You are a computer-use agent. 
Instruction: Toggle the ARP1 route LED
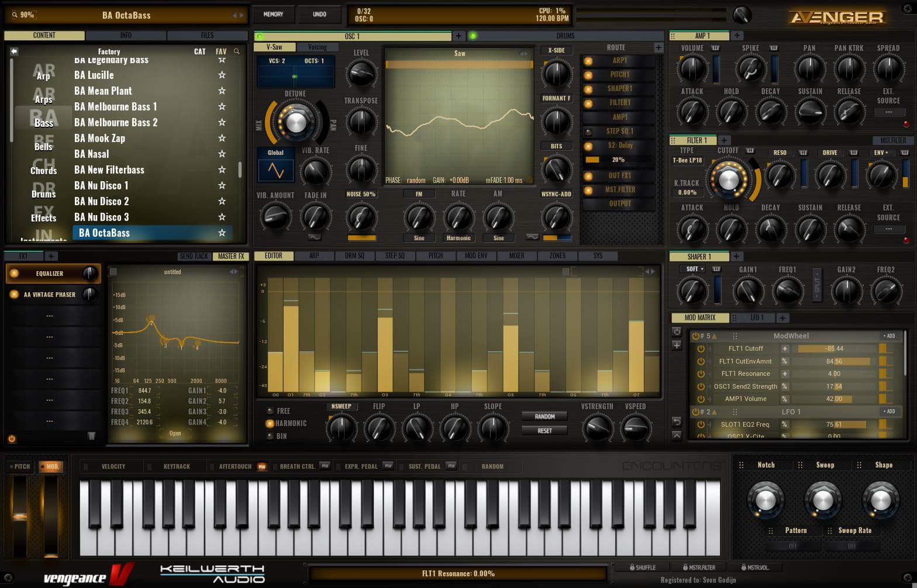point(588,61)
